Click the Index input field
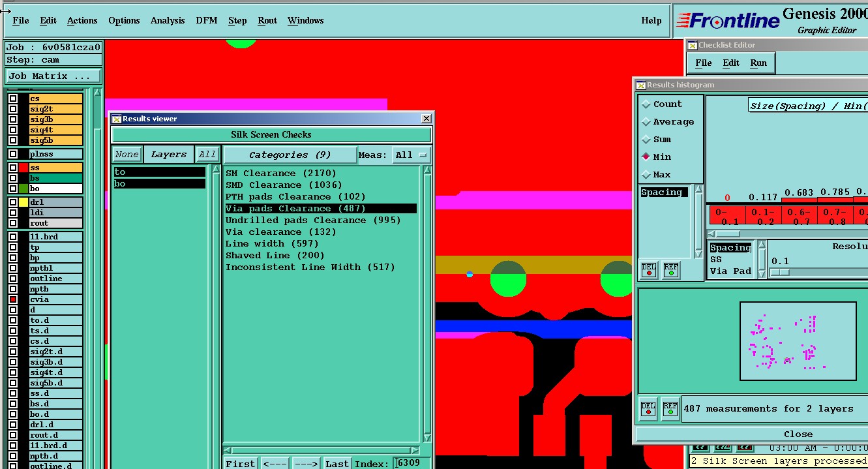The image size is (868, 469). click(x=412, y=463)
